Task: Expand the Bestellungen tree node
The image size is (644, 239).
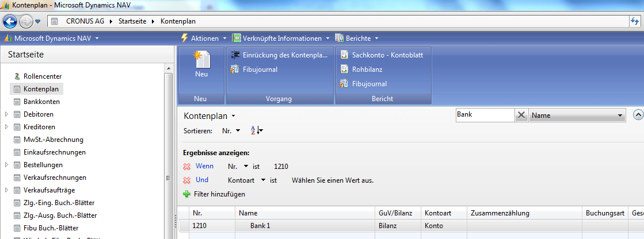Action: pos(6,165)
